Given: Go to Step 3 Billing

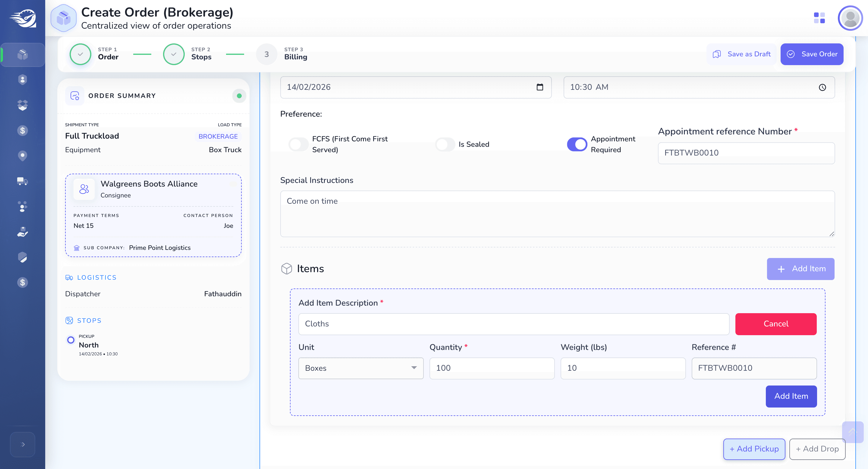Looking at the screenshot, I should pyautogui.click(x=282, y=54).
